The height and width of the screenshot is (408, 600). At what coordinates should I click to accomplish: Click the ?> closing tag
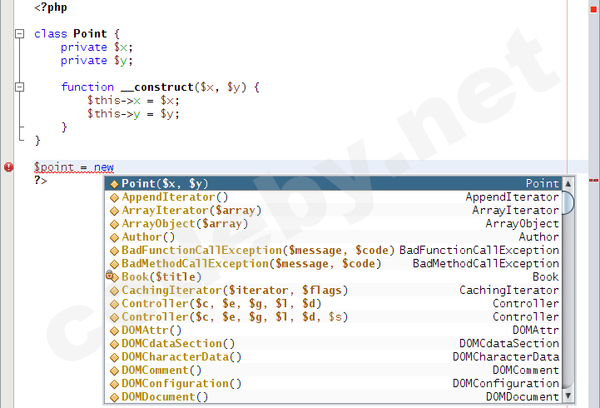[41, 180]
